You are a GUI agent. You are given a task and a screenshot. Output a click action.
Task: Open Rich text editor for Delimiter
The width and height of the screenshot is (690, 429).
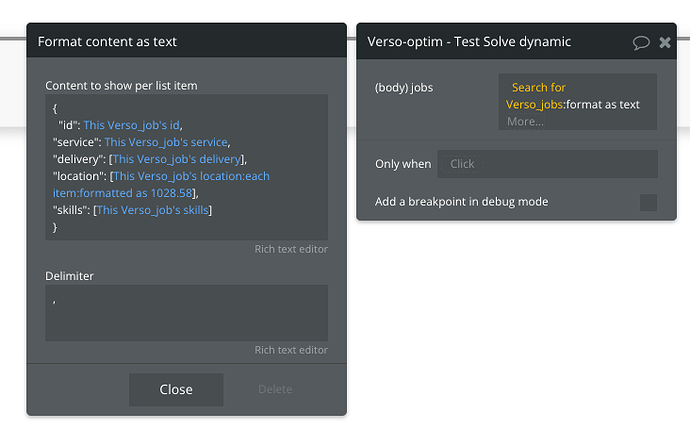[290, 349]
